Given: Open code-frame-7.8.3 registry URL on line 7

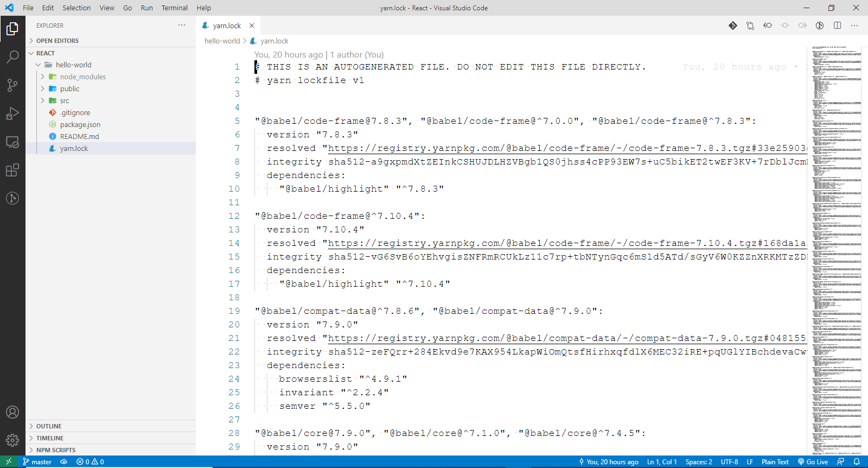Looking at the screenshot, I should (567, 148).
